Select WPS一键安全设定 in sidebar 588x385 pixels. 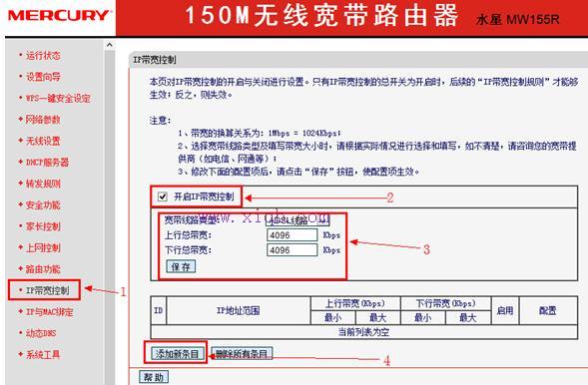(58, 98)
